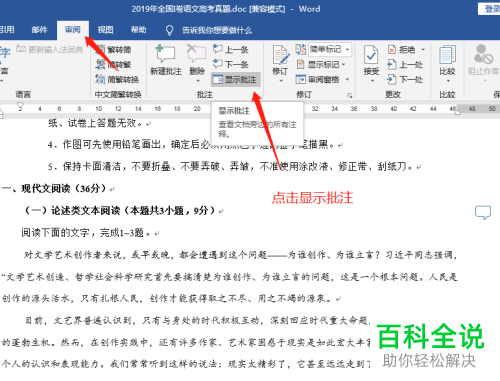Viewport: 500px width, 381px height.
Task: Open the Reviewing Pane (审阅窗格) button
Action: (x=318, y=79)
